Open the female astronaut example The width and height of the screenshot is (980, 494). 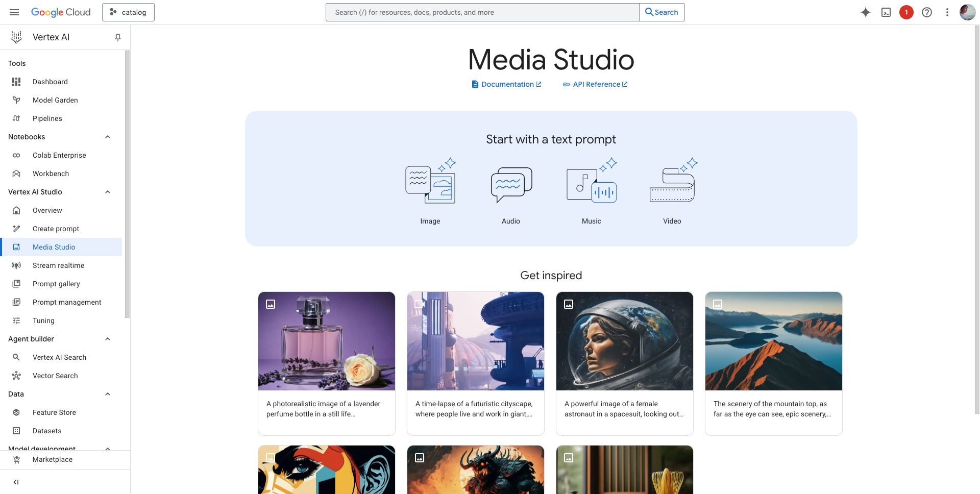click(625, 363)
